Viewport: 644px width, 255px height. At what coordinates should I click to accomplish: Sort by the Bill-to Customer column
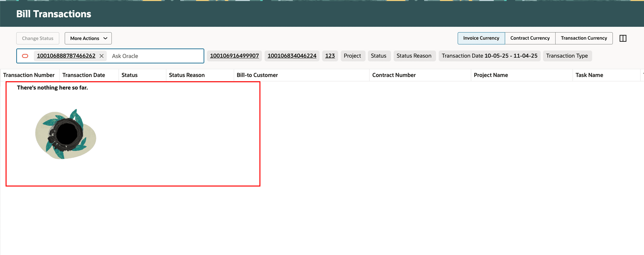tap(257, 75)
